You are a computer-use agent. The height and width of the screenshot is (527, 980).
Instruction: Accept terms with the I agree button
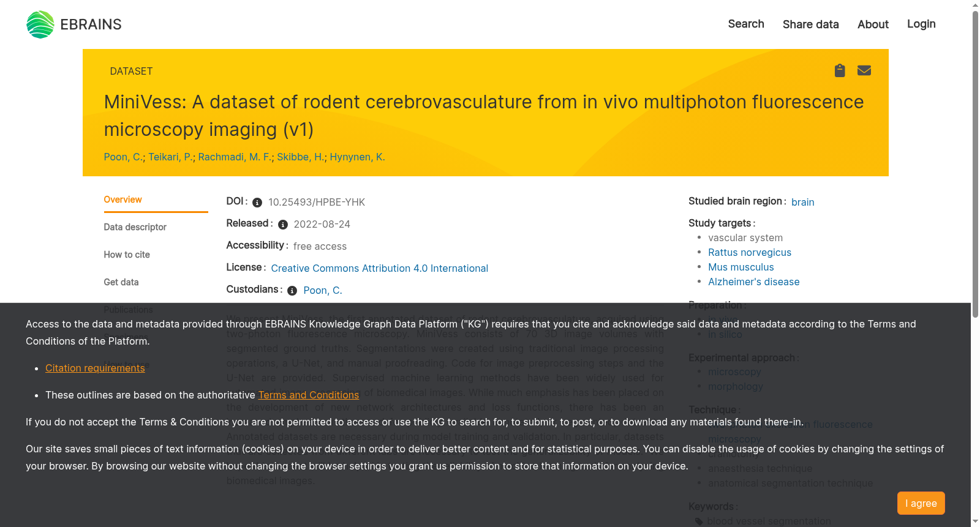point(921,503)
